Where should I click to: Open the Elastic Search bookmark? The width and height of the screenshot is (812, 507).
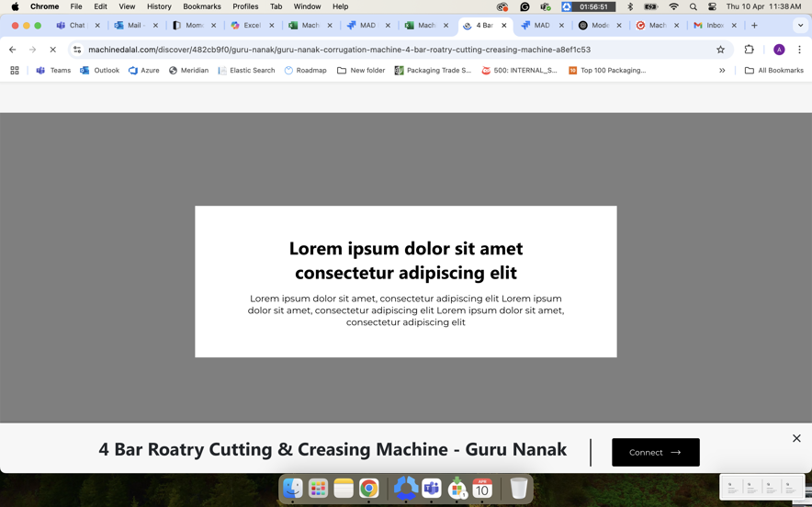[246, 71]
